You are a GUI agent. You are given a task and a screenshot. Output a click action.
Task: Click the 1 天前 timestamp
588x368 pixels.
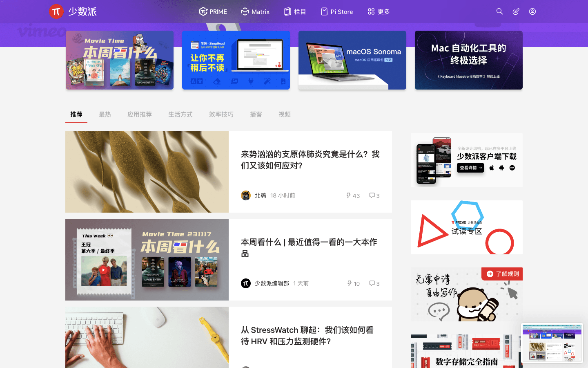301,283
